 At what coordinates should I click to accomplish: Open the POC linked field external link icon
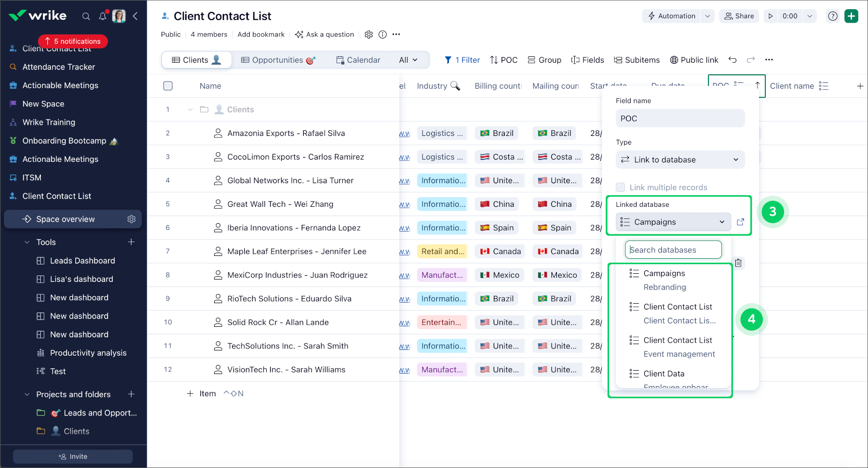tap(741, 222)
